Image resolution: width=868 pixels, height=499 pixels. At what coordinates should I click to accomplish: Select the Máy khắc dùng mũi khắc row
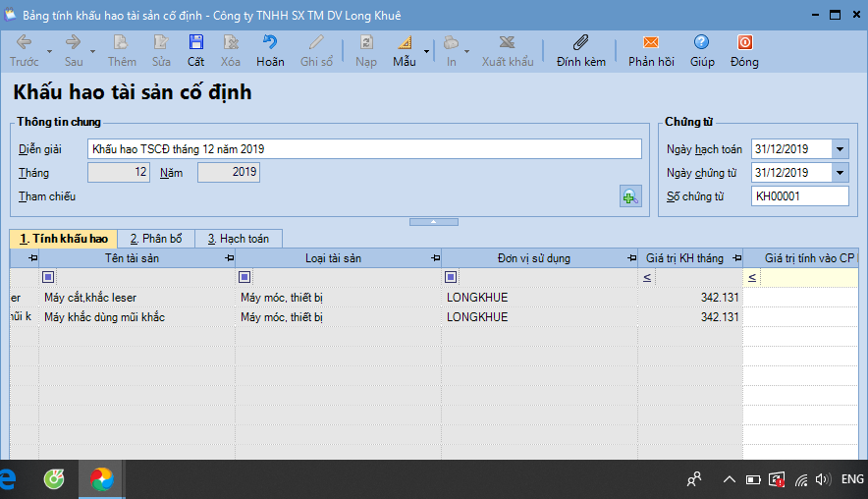[x=433, y=317]
